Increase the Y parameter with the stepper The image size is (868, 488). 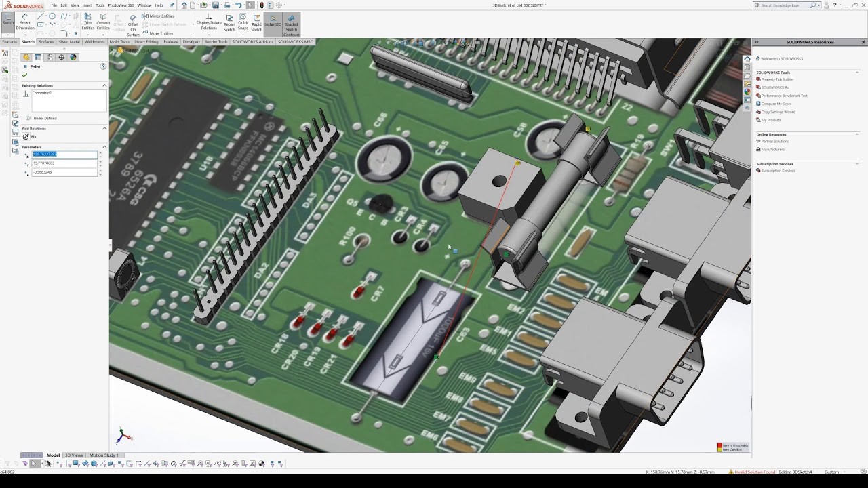pos(100,162)
